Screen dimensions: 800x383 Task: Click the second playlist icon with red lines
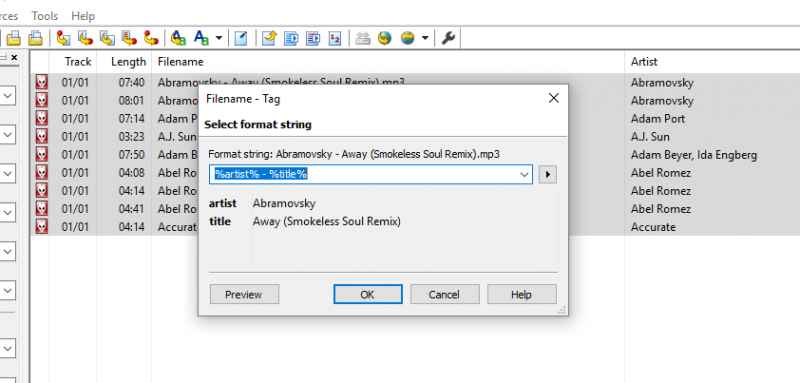(x=313, y=38)
